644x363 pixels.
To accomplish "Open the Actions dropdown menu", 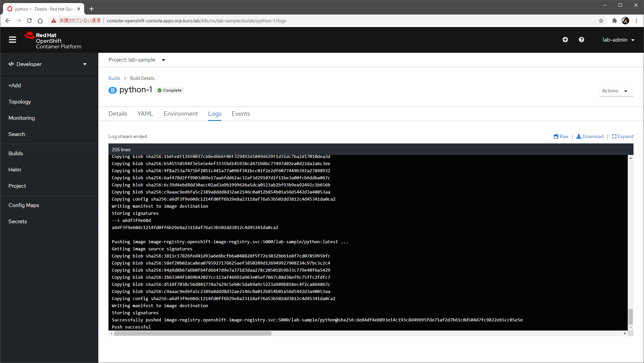I will coord(616,91).
